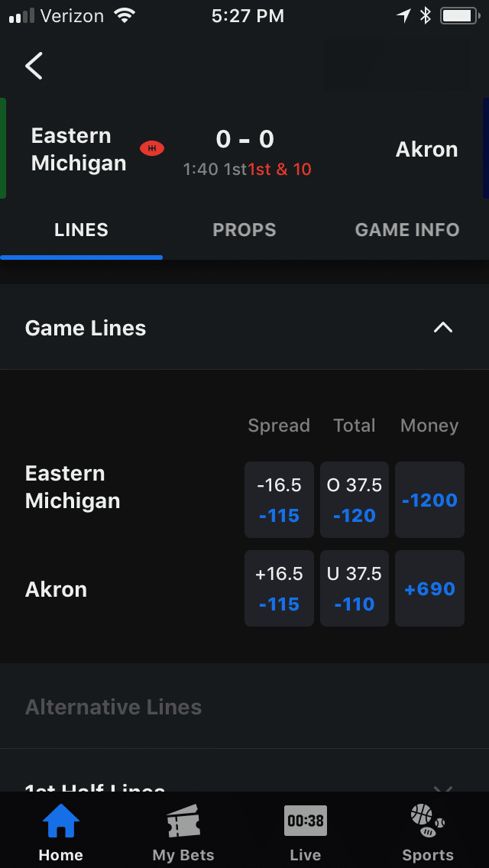The width and height of the screenshot is (489, 868).
Task: Tap the red football possession icon
Action: (x=152, y=148)
